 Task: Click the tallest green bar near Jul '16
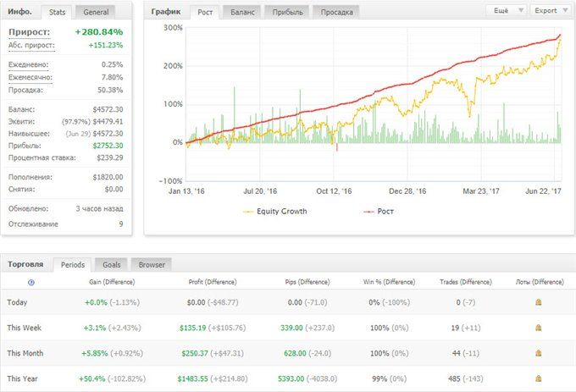(x=234, y=114)
